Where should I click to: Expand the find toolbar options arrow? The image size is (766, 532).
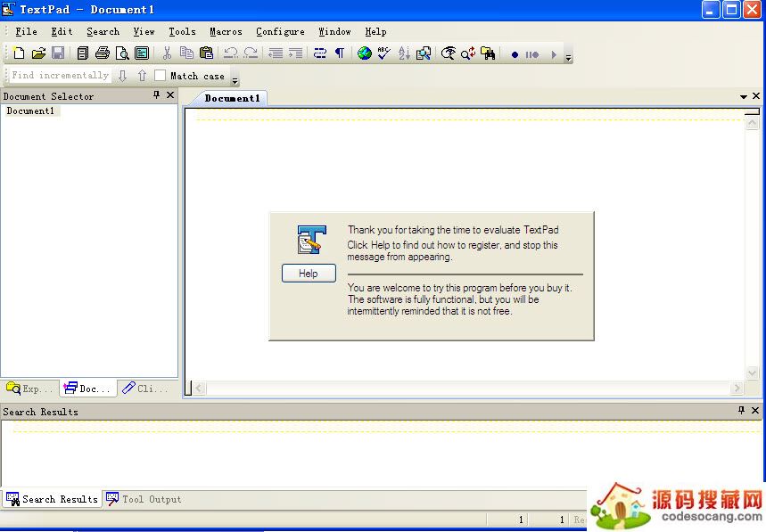pos(235,80)
